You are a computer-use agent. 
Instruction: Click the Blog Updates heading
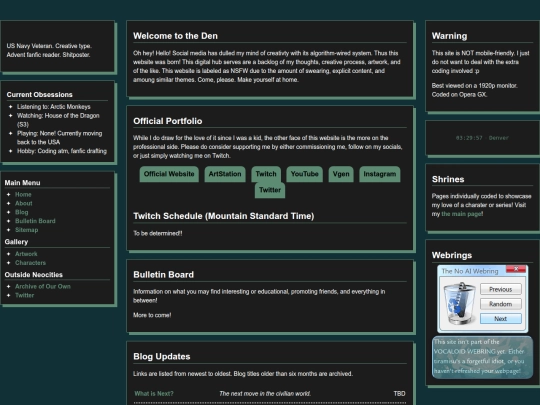pos(162,356)
